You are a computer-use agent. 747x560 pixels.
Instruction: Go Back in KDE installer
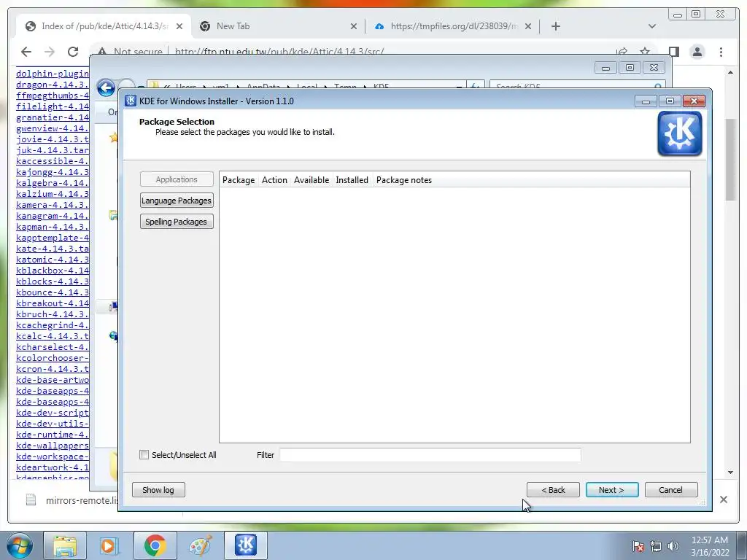coord(553,490)
